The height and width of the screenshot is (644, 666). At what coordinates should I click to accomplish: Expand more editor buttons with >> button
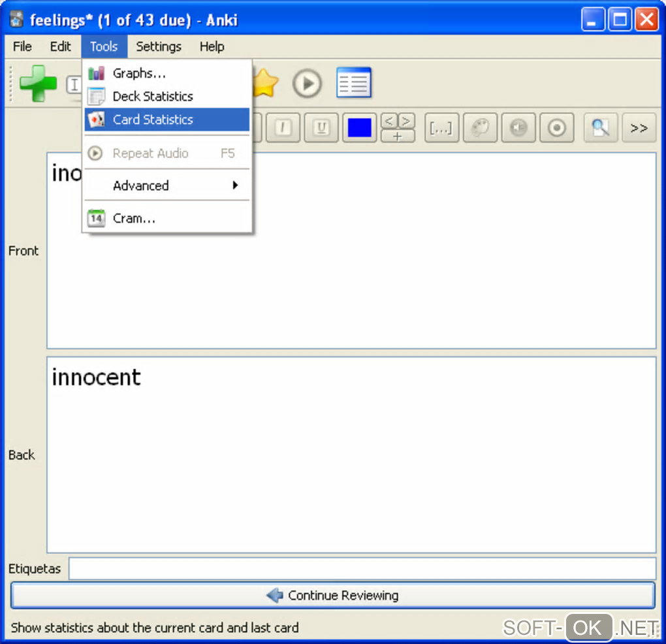coord(639,127)
